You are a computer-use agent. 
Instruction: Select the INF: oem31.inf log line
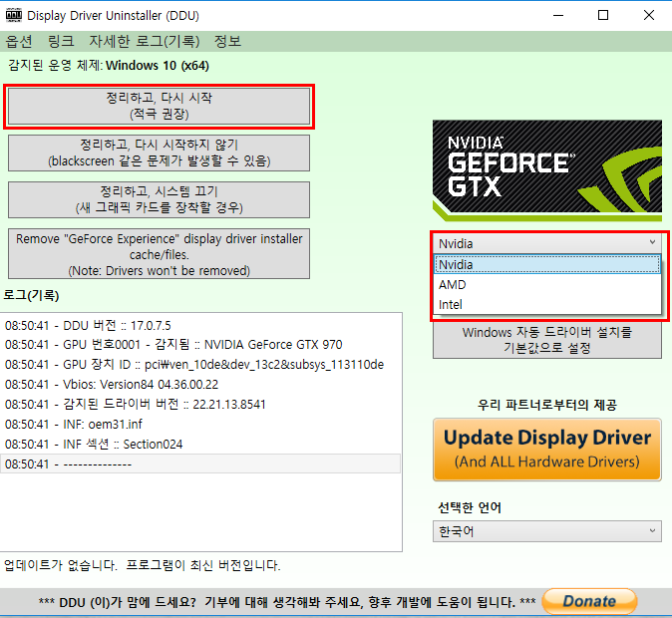pyautogui.click(x=200, y=425)
